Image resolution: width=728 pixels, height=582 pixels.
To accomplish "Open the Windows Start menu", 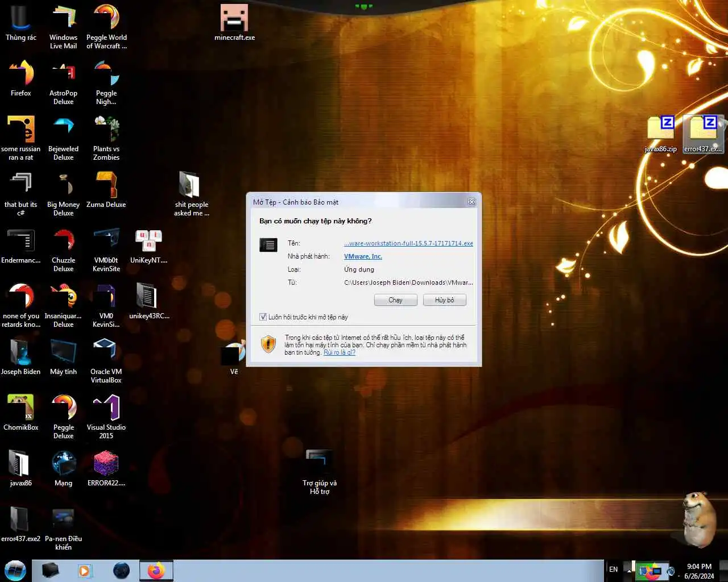I will click(x=15, y=570).
